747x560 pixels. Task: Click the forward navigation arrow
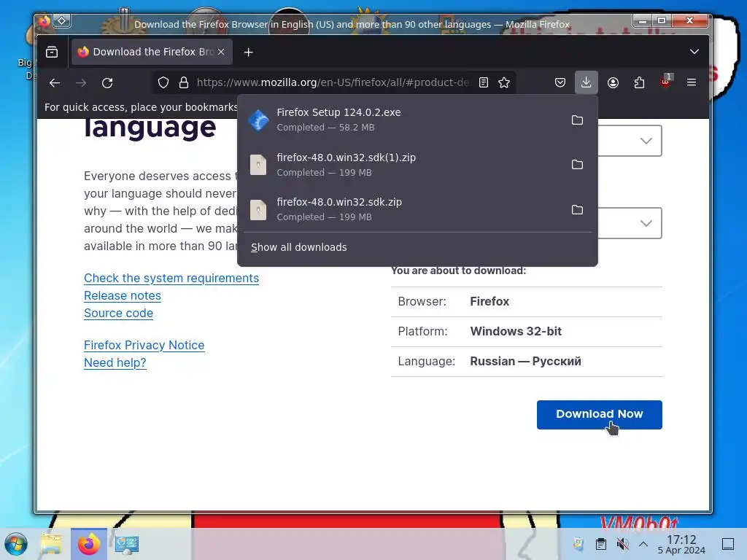(81, 83)
